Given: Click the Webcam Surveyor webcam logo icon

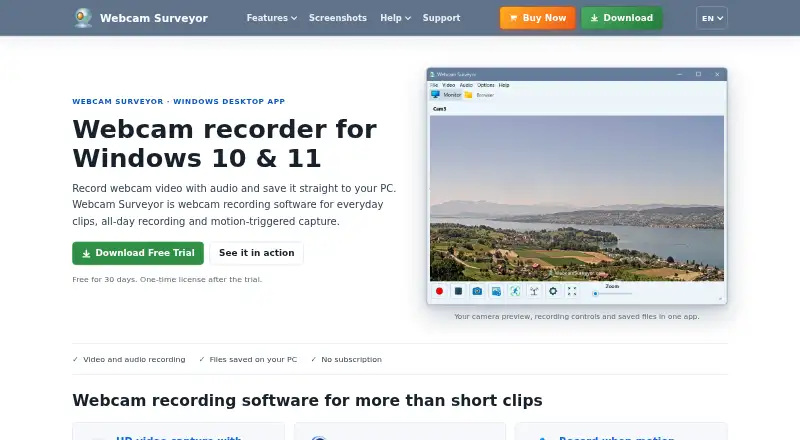Looking at the screenshot, I should pos(83,18).
